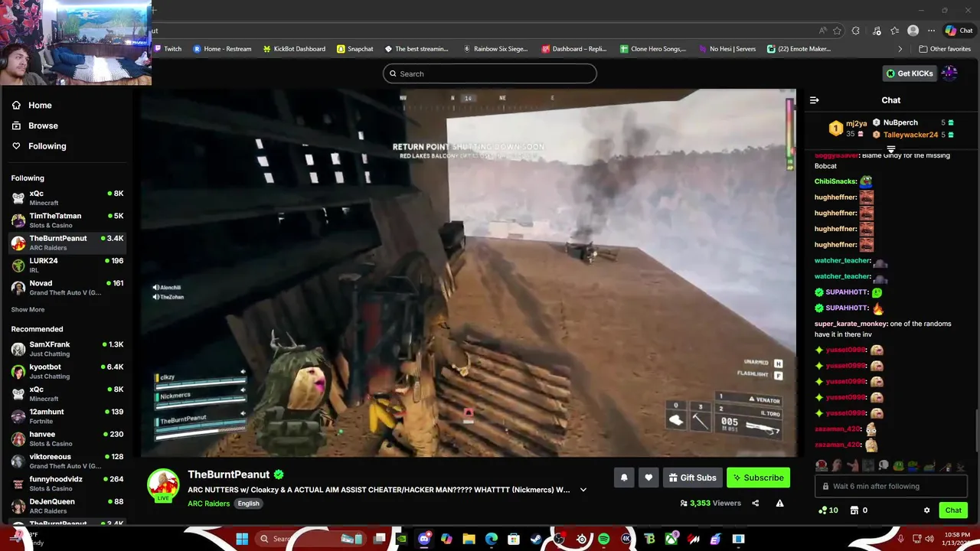Click the green Chat send button
The height and width of the screenshot is (551, 980).
[x=953, y=510]
